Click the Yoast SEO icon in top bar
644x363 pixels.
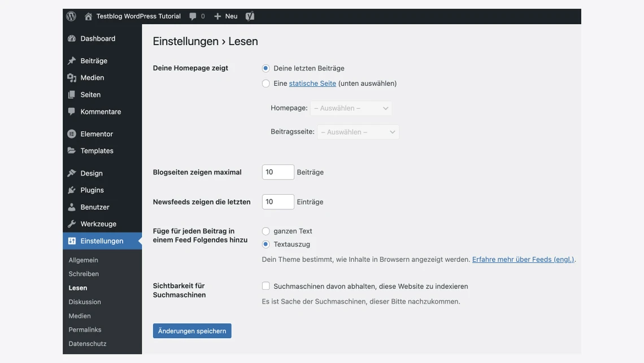tap(250, 16)
